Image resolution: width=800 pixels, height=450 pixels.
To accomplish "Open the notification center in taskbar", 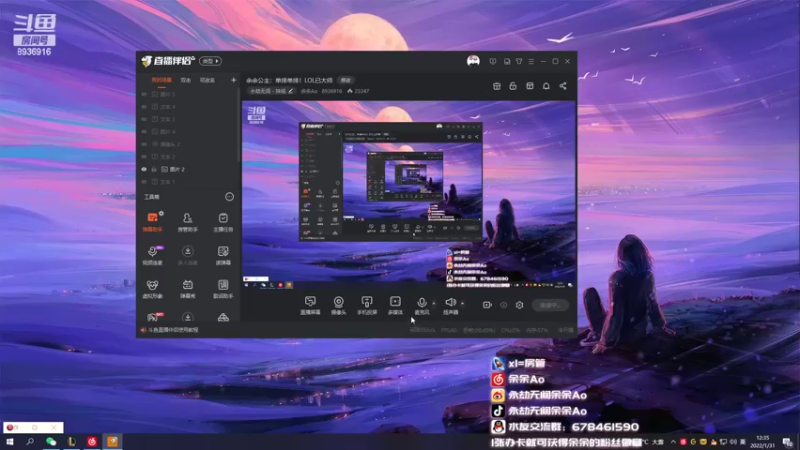I will point(788,442).
